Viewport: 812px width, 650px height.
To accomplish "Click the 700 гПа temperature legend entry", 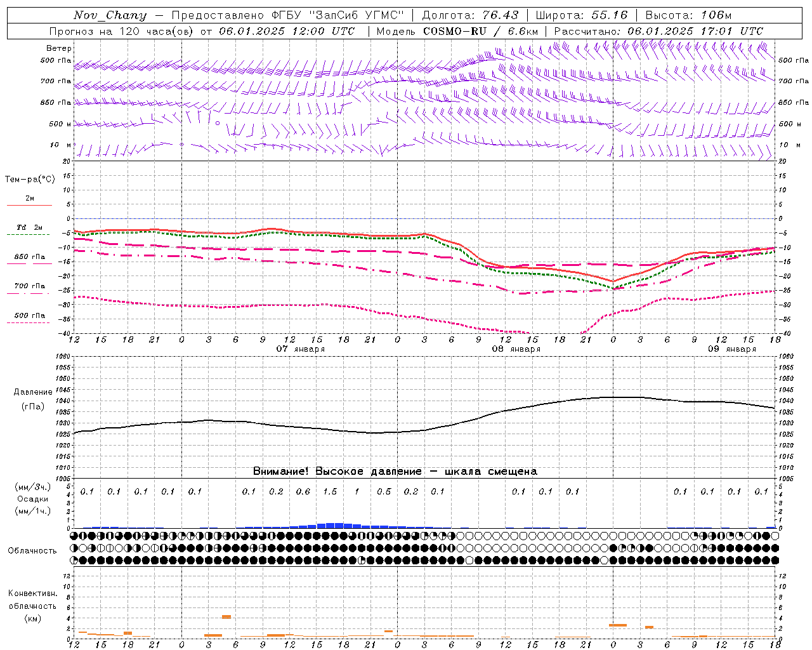I will coord(30,286).
